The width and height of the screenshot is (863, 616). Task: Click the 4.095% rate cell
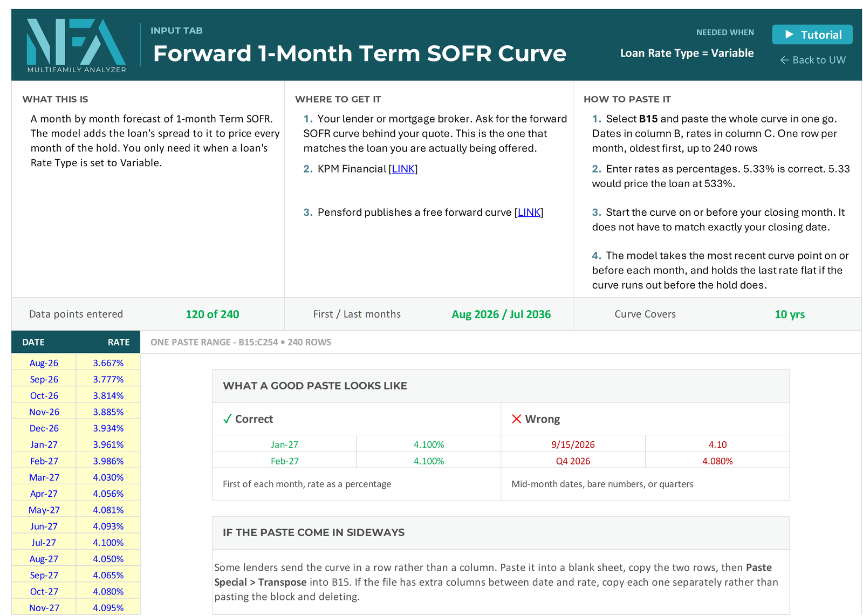108,608
